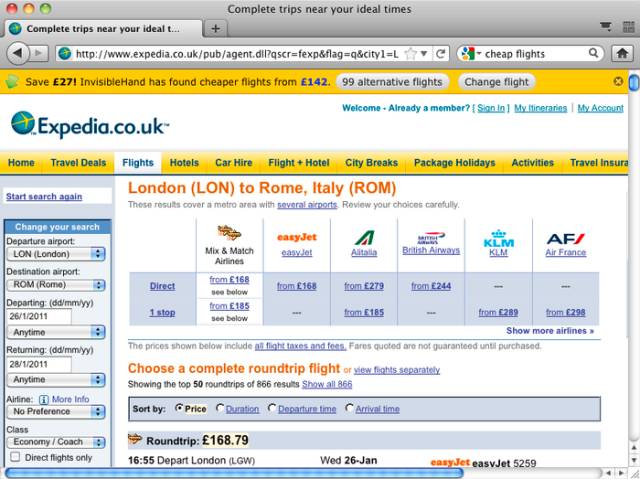640x479 pixels.
Task: Select the Price sort radio button
Action: pyautogui.click(x=179, y=408)
